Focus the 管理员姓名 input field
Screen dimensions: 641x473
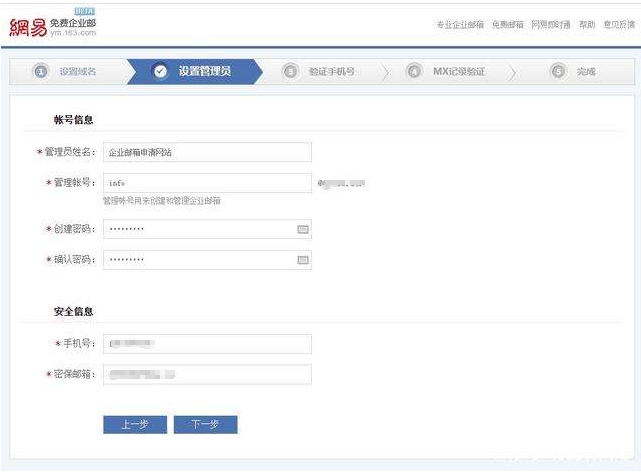click(x=207, y=152)
